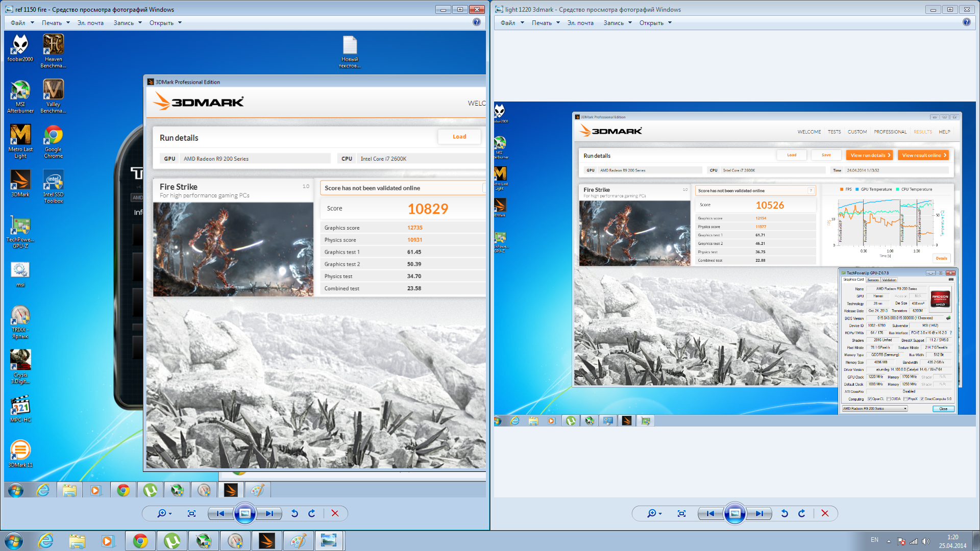Expand Печать dropdown in the 'light 1220 3dmark' window
This screenshot has width=980, height=551.
point(546,22)
